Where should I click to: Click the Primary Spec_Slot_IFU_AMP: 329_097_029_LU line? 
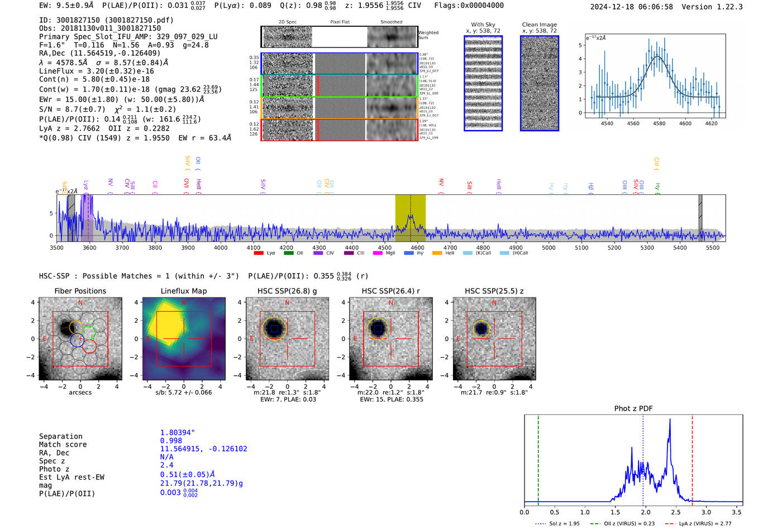coord(128,36)
